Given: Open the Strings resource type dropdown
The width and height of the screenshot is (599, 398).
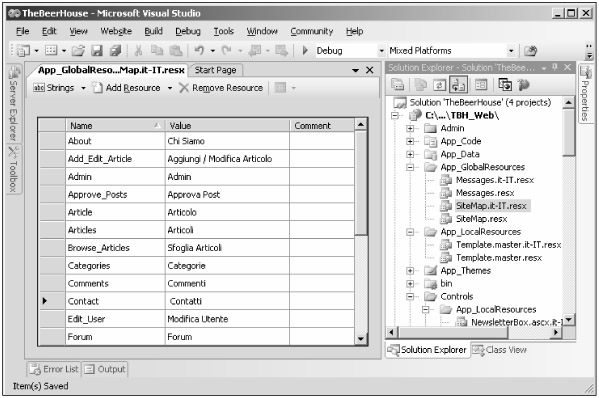Looking at the screenshot, I should pyautogui.click(x=83, y=88).
